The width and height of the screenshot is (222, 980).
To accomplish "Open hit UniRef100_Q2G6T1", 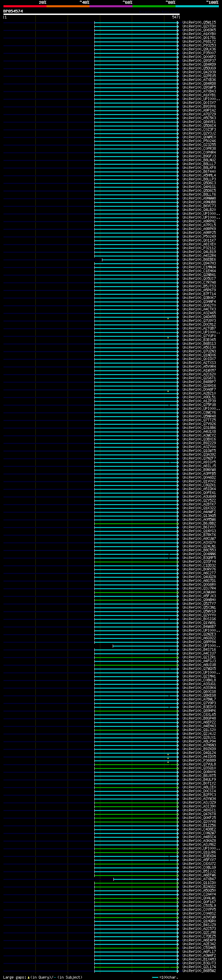I will click(199, 378).
